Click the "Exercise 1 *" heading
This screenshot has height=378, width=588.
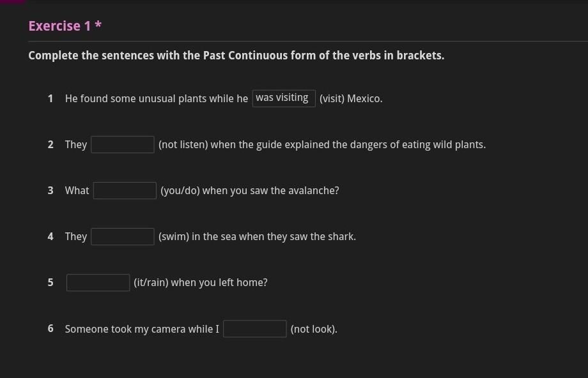click(x=65, y=26)
